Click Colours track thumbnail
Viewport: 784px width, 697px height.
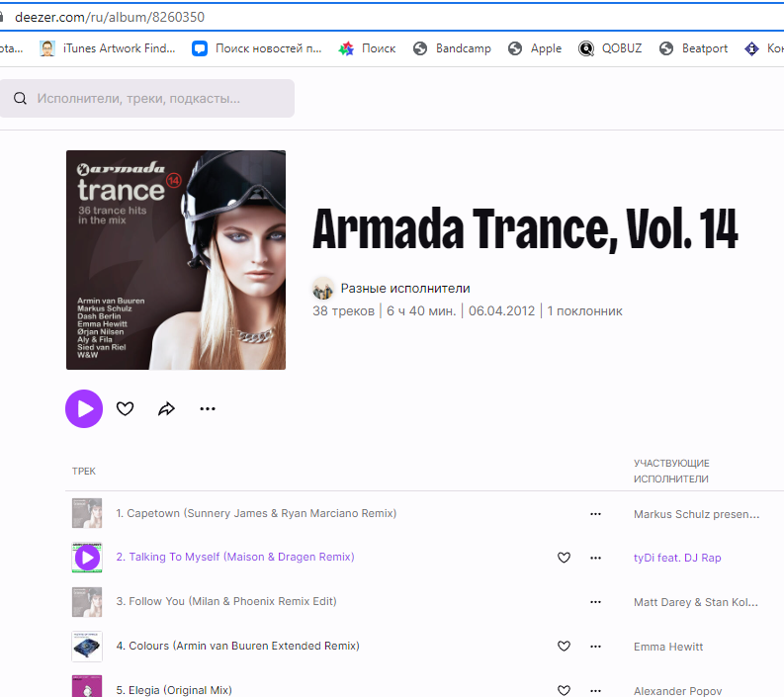click(87, 646)
